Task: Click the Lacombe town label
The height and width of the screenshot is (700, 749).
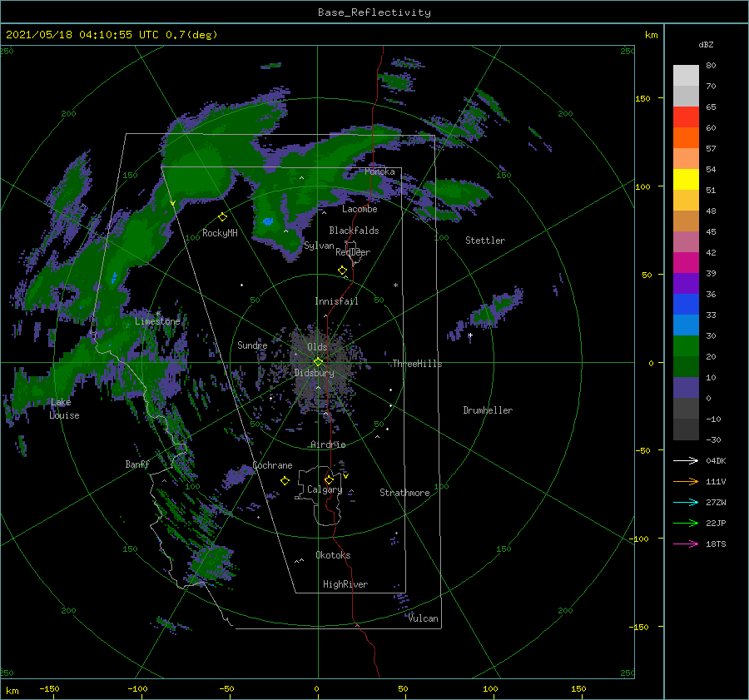Action: 360,209
